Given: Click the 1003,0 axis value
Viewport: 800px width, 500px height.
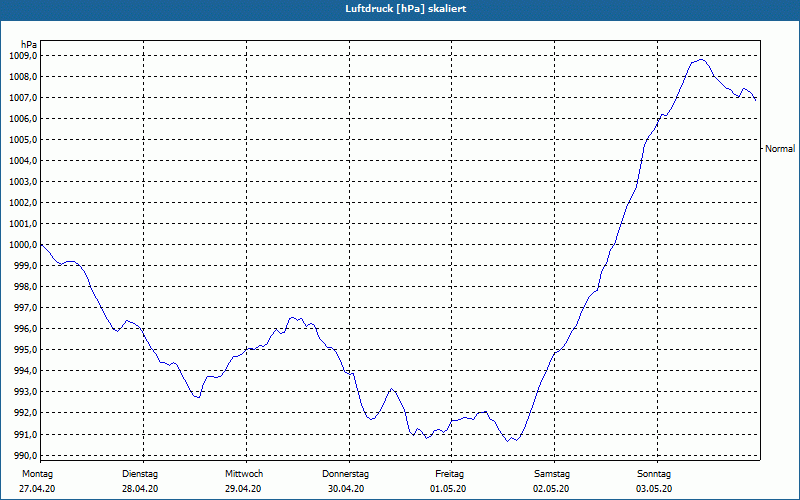Looking at the screenshot, I should 23,182.
